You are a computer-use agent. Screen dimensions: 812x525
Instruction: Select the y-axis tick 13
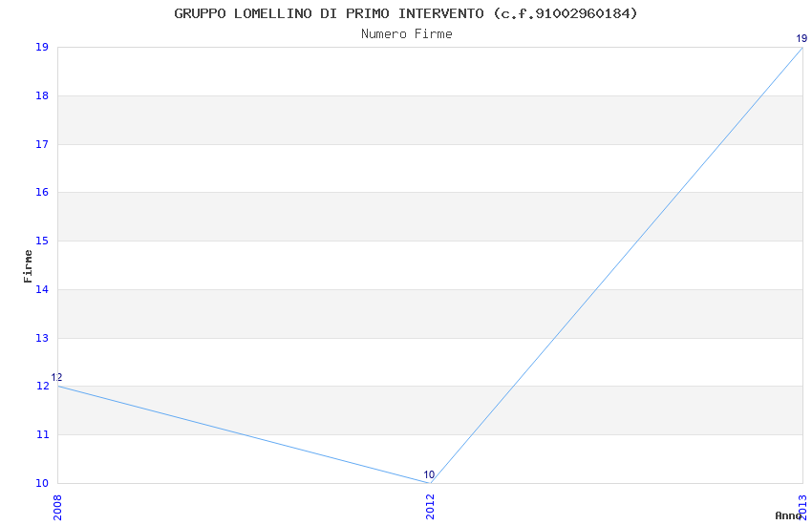click(x=42, y=338)
